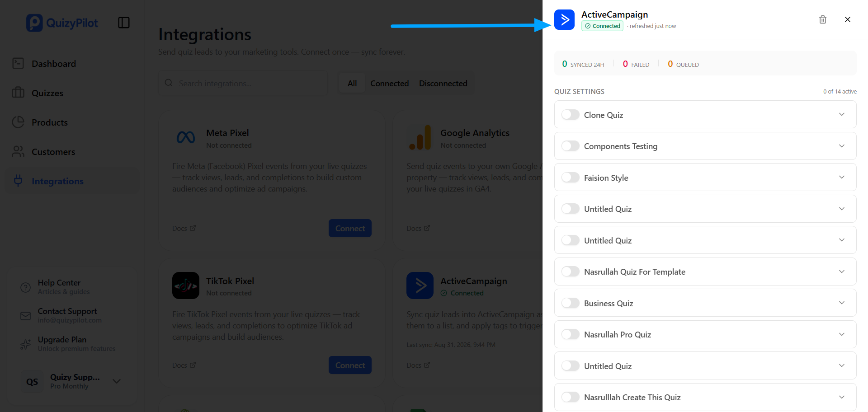
Task: Click the "QUEUED" stat label
Action: click(688, 65)
